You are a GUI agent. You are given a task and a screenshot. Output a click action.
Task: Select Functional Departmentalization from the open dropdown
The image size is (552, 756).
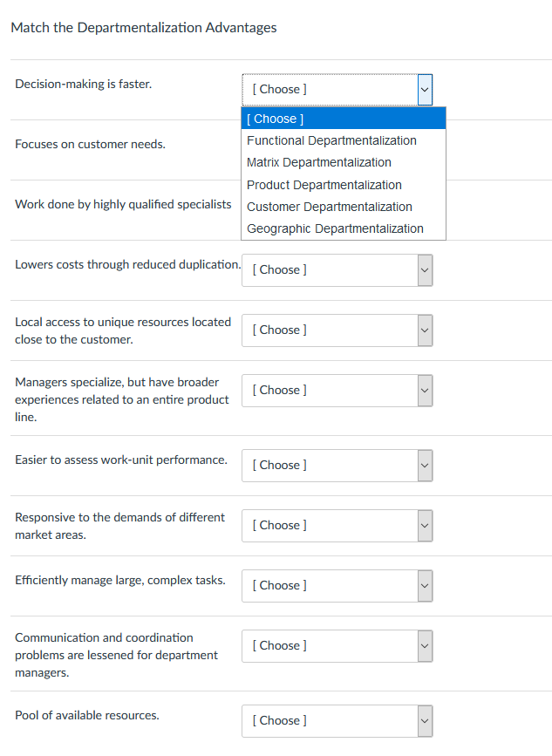[331, 140]
